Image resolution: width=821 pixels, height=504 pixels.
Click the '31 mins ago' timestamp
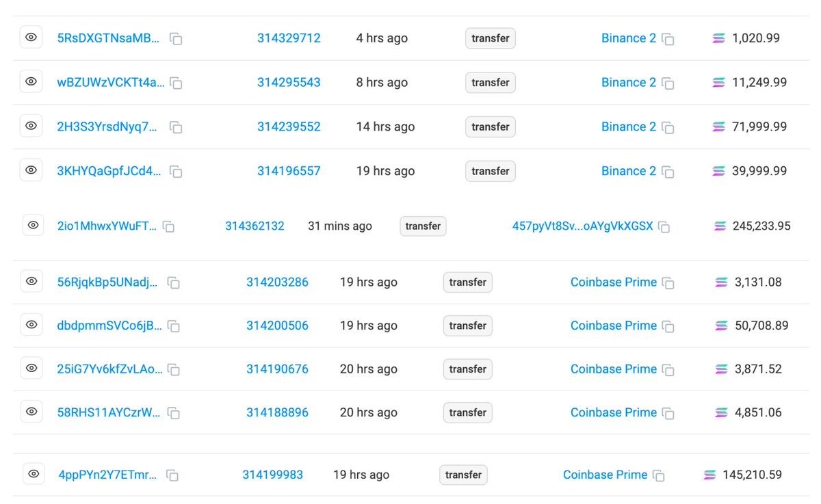340,226
